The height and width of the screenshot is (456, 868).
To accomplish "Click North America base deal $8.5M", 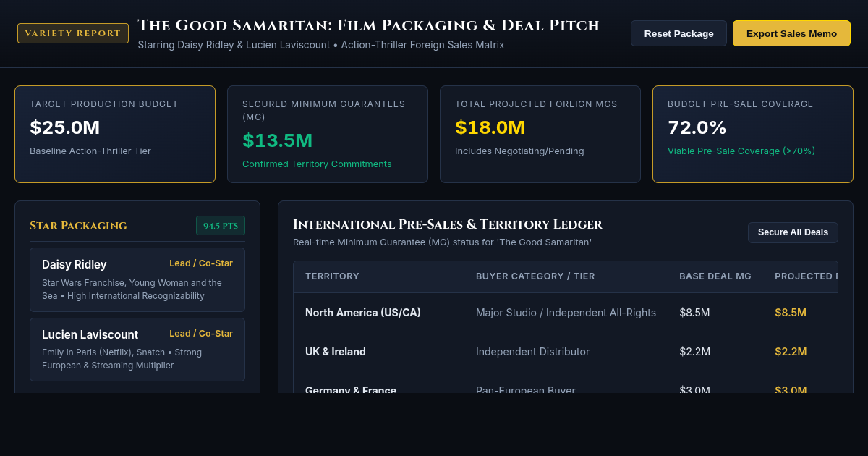I will (694, 313).
